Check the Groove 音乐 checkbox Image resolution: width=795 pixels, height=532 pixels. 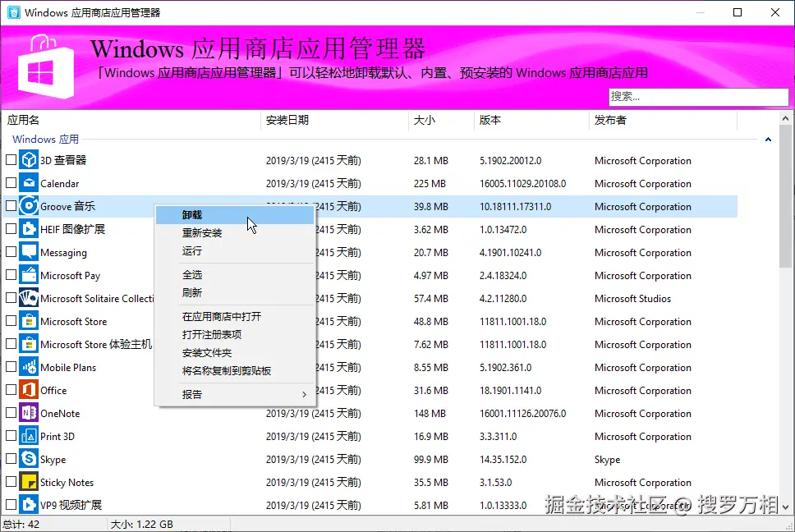(x=11, y=206)
